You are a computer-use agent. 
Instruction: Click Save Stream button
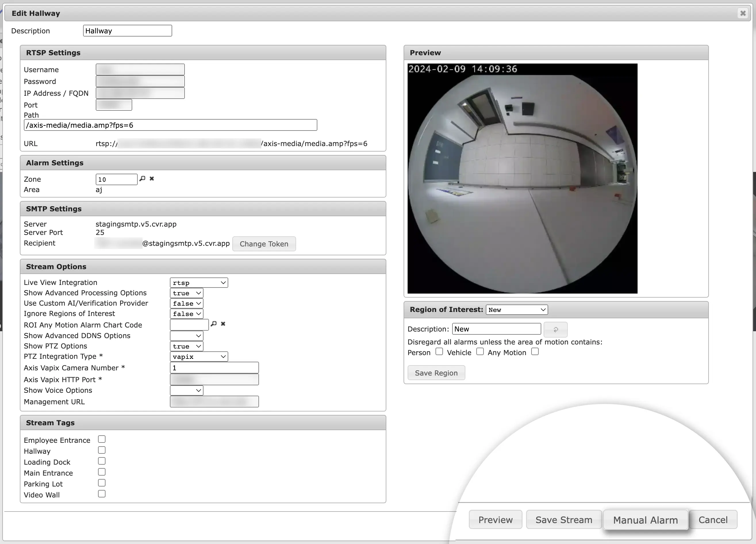click(x=564, y=520)
